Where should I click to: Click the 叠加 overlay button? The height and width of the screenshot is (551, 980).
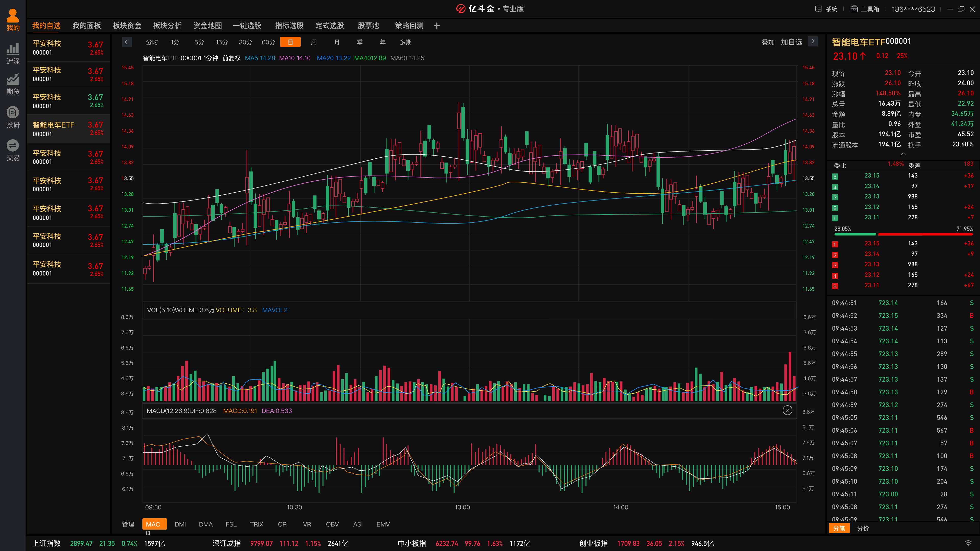(x=768, y=42)
